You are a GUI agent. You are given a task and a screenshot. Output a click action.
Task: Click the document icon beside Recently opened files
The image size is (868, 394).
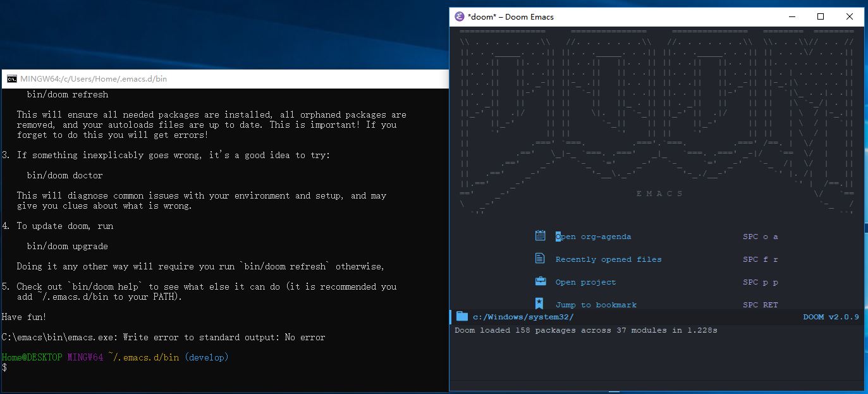(x=540, y=259)
